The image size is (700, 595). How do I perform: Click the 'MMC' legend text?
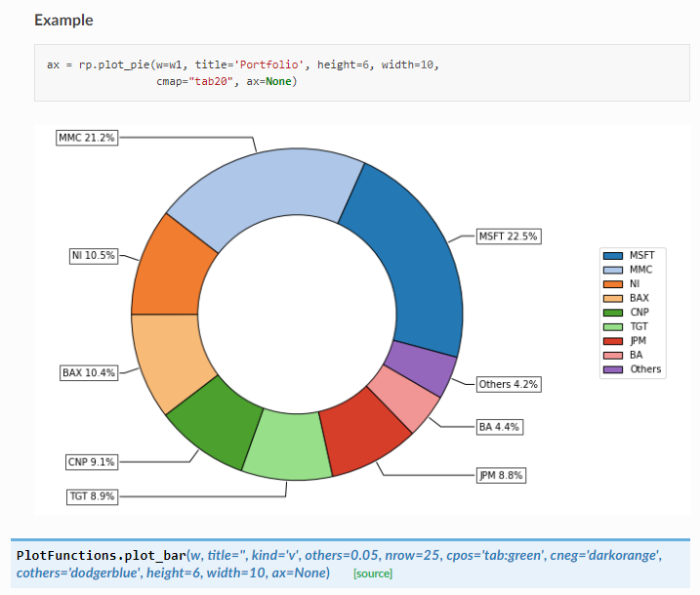(641, 270)
